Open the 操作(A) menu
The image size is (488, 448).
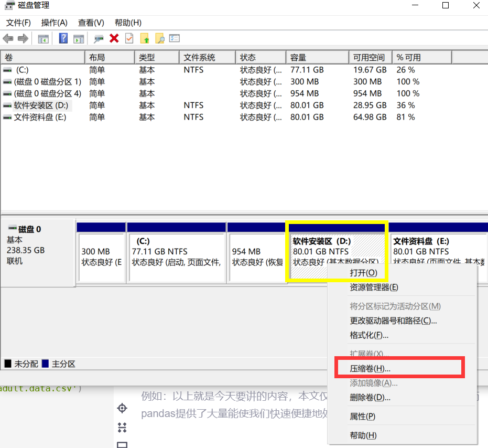coord(54,23)
